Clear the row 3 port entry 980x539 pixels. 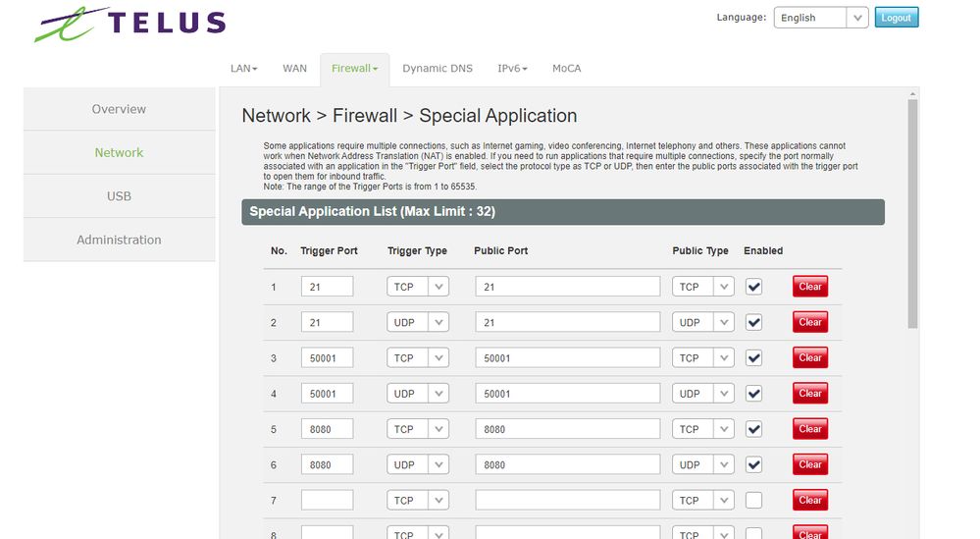click(809, 358)
